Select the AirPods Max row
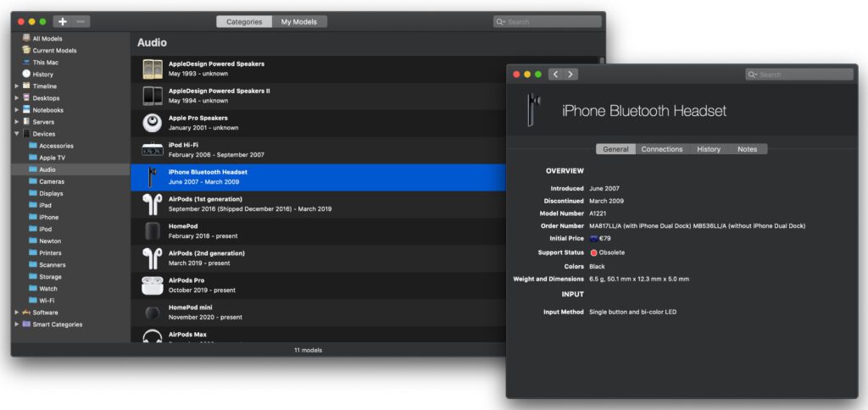Viewport: 868px width, 410px height. click(319, 335)
